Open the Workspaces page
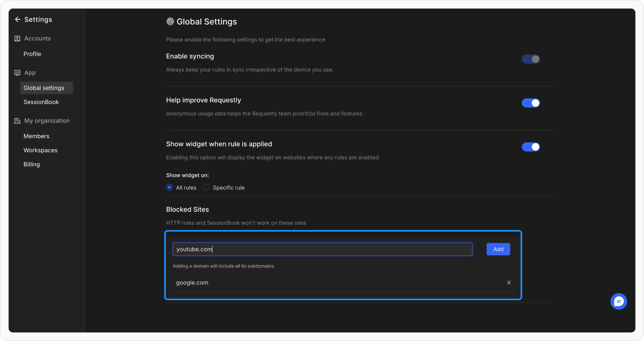 tap(40, 150)
